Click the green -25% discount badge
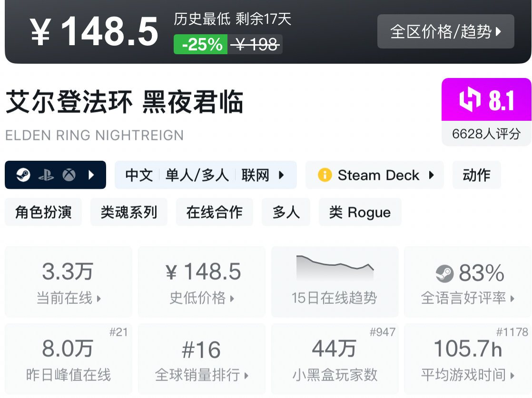This screenshot has height=398, width=532. [x=201, y=45]
